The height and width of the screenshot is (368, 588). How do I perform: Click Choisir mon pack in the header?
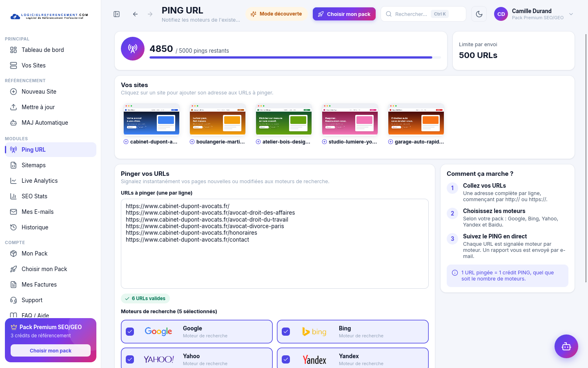344,14
